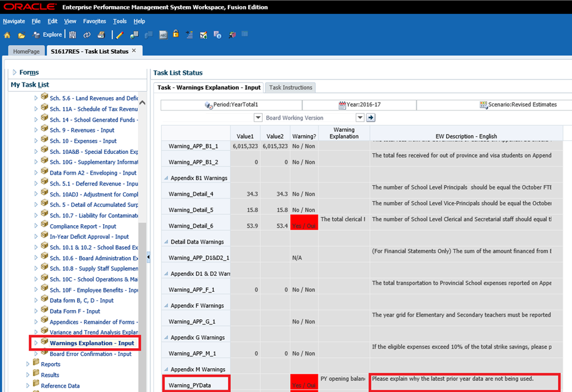572x392 pixels.
Task: Click the Print icon in toolbar
Action: point(101,35)
